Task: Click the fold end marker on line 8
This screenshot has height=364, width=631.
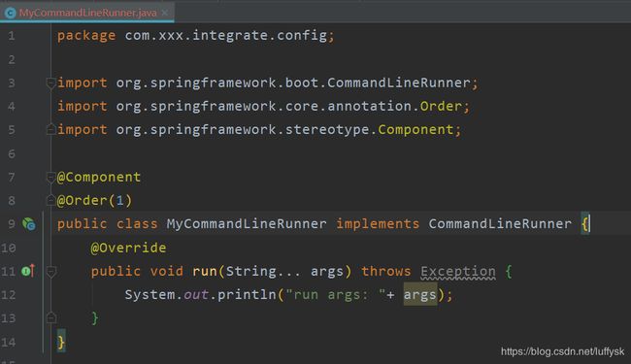Action: 50,200
